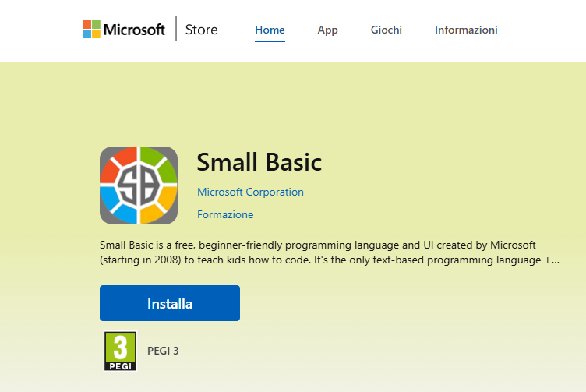
Task: Click the Small Basic app icon
Action: pos(139,185)
